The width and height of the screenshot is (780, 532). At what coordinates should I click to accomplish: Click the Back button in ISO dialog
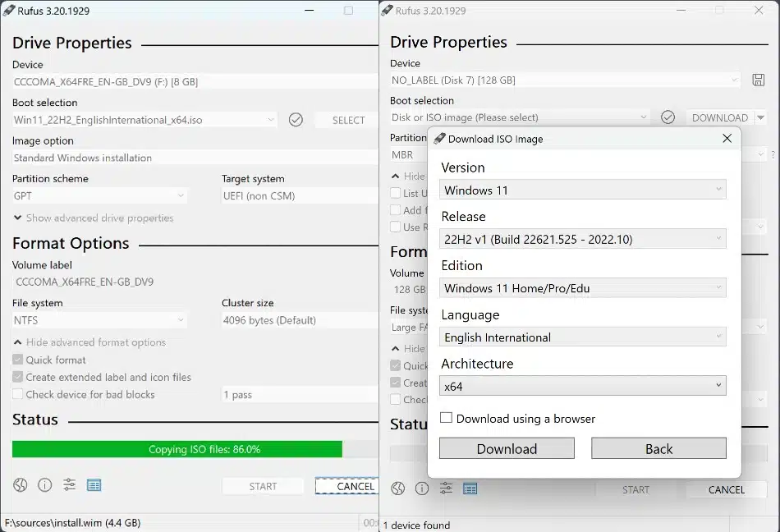click(x=658, y=448)
